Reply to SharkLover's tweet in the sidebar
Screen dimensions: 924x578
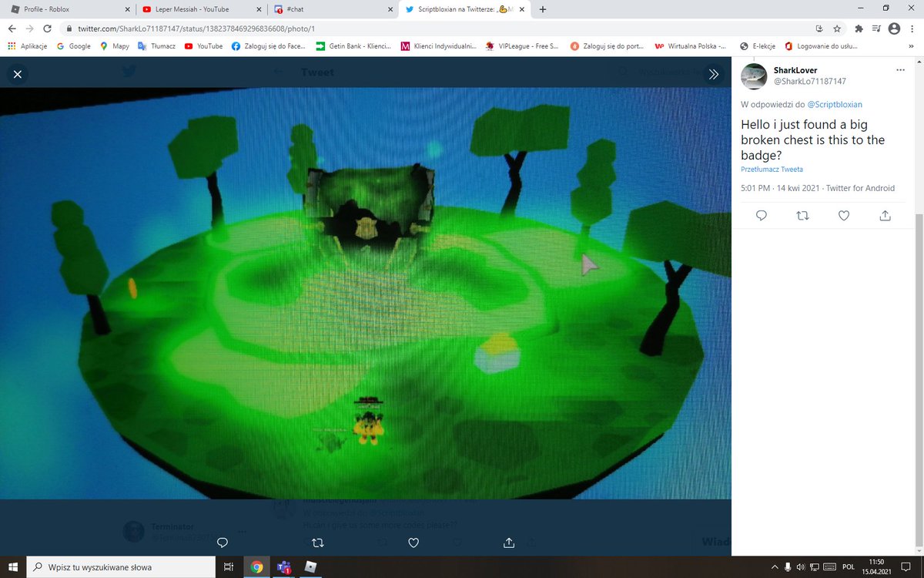pos(761,215)
